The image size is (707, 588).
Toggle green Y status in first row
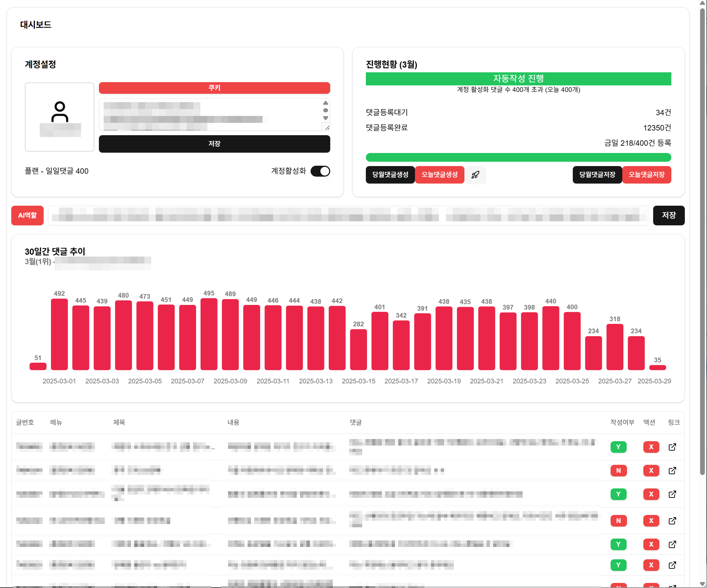[618, 447]
